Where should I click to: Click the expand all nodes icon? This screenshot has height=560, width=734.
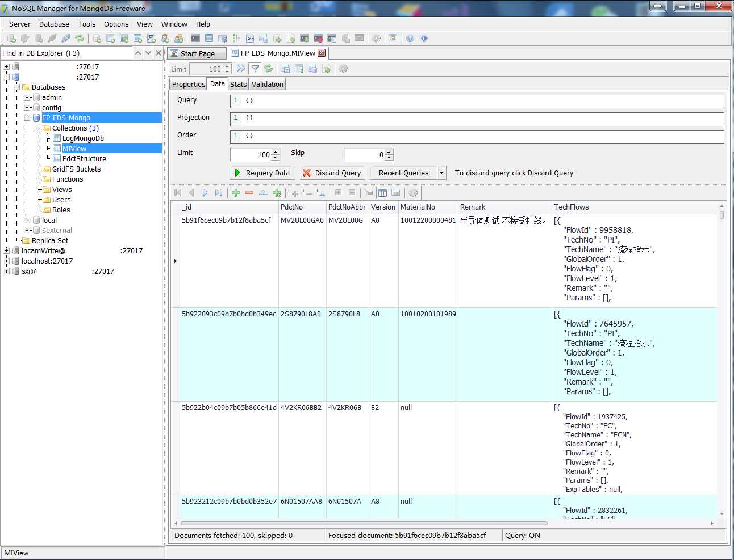[x=338, y=193]
